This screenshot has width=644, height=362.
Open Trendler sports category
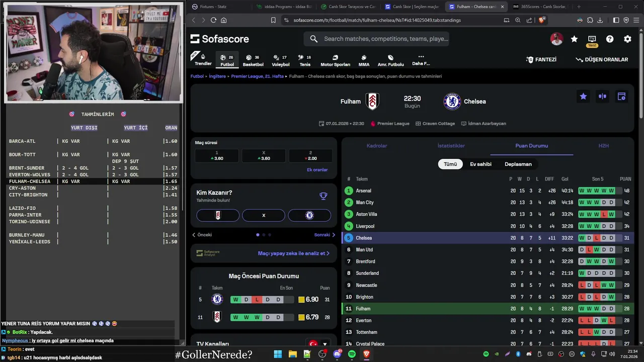click(203, 59)
